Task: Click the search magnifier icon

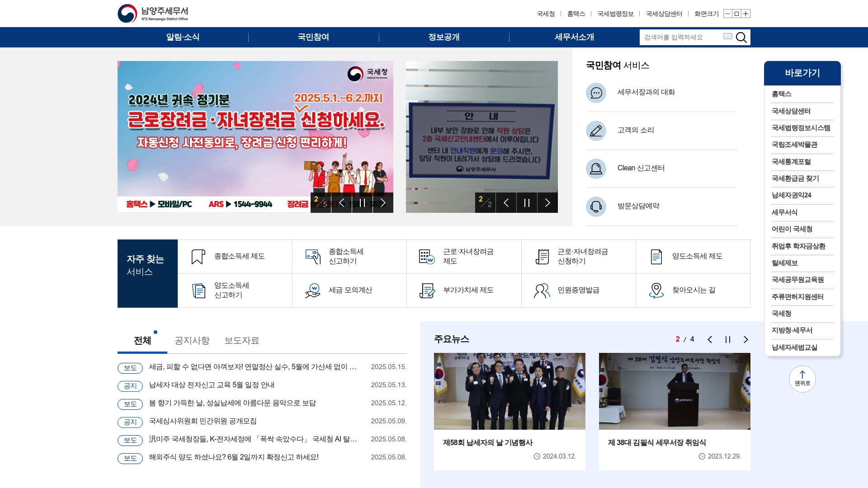Action: [741, 37]
